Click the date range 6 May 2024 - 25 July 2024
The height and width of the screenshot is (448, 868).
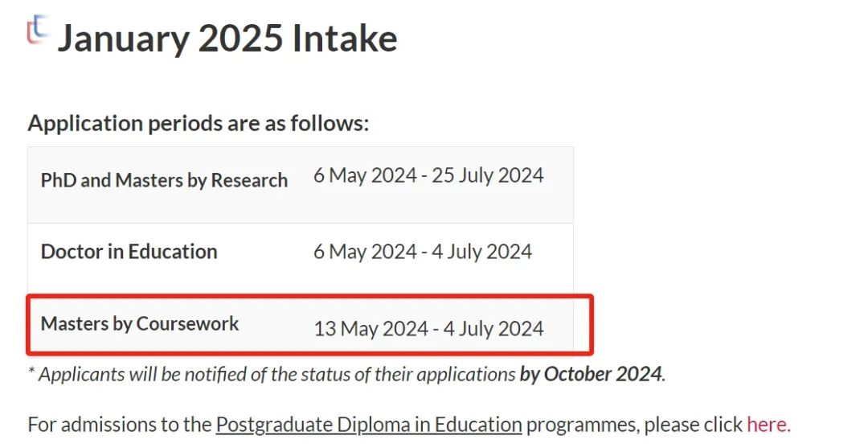[x=429, y=176]
